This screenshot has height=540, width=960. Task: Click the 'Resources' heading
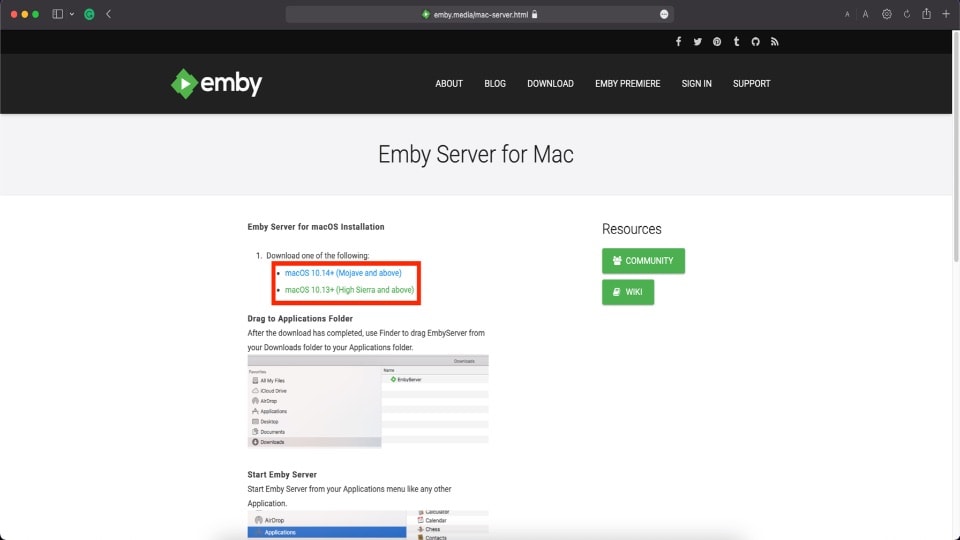[632, 229]
